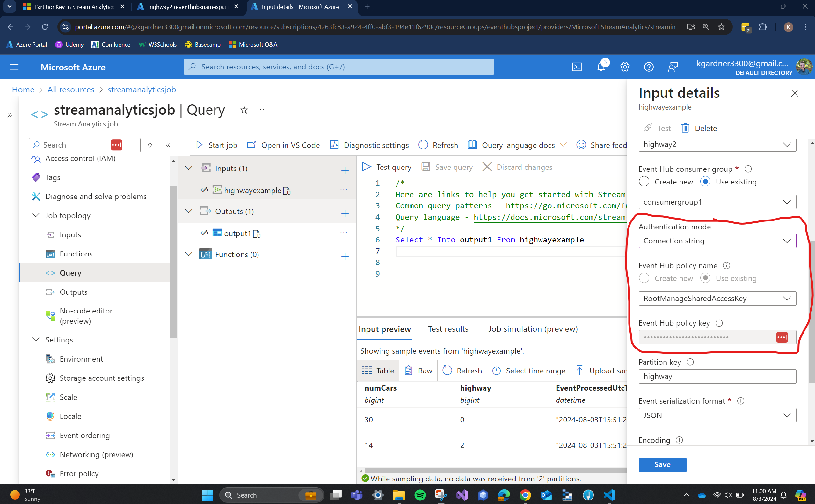This screenshot has height=504, width=815.
Task: Select Create new consumer group radio
Action: click(x=644, y=182)
